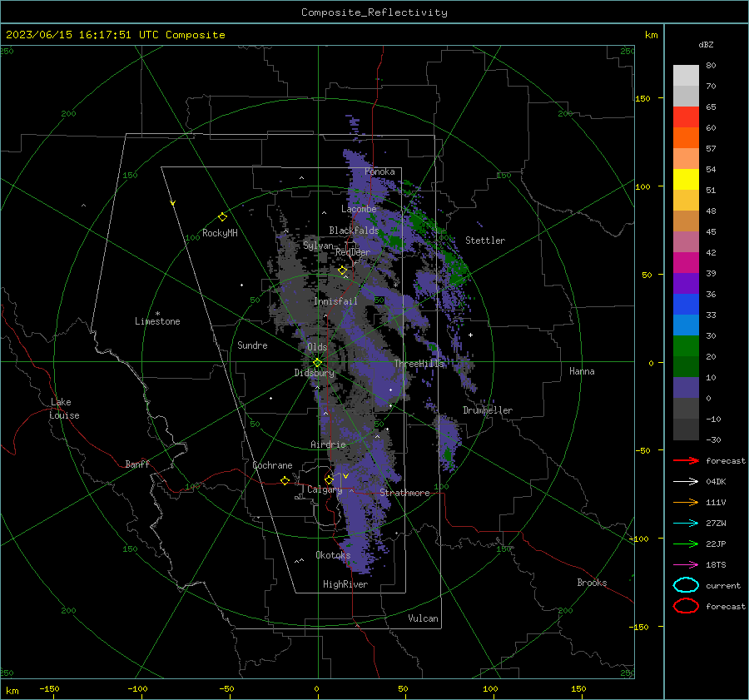Click the HighRiver city label
The width and height of the screenshot is (749, 700).
point(345,584)
